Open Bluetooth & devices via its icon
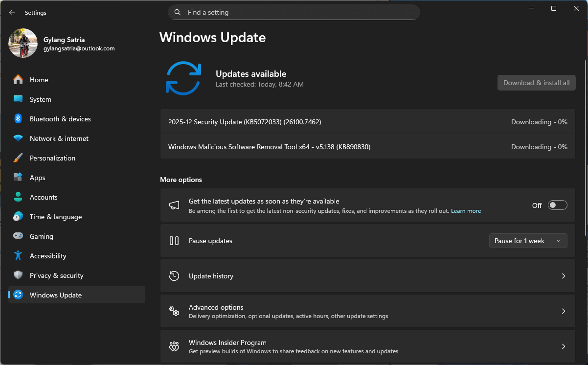This screenshot has width=588, height=365. coord(18,119)
